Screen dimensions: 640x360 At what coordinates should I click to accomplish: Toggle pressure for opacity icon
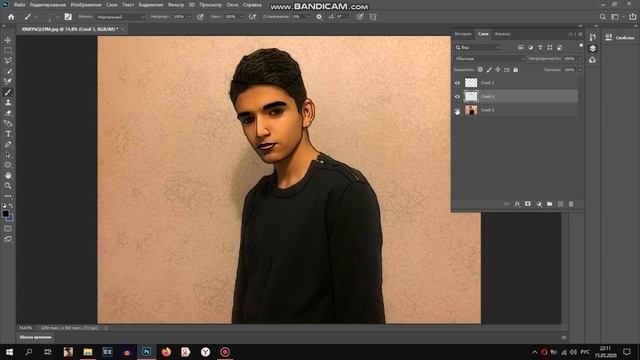tap(200, 17)
